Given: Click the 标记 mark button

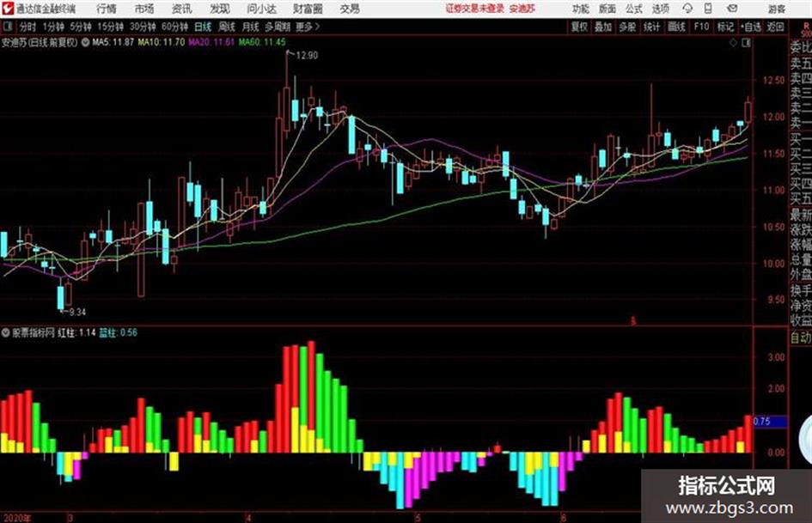Looking at the screenshot, I should [725, 27].
